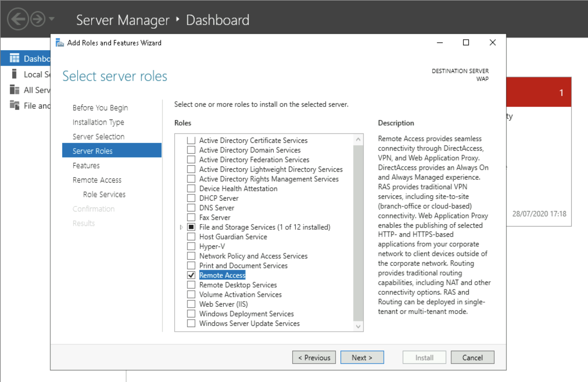
Task: Click the Next button
Action: tap(362, 357)
